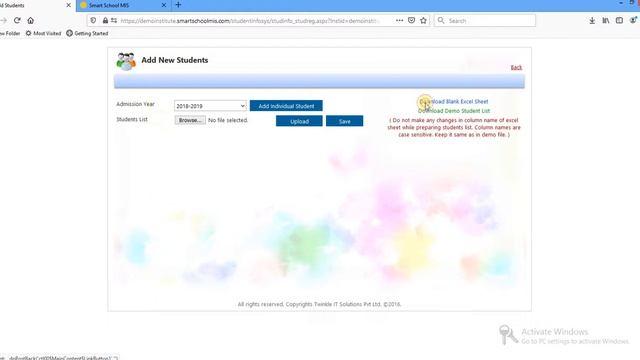Image resolution: width=640 pixels, height=360 pixels.
Task: Reload the page with the refresh icon
Action: 17,20
